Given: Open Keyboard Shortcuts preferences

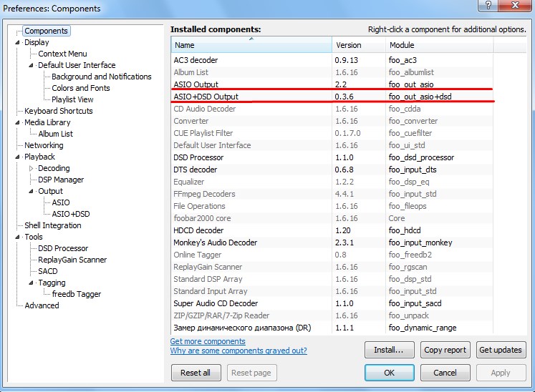Looking at the screenshot, I should 58,111.
